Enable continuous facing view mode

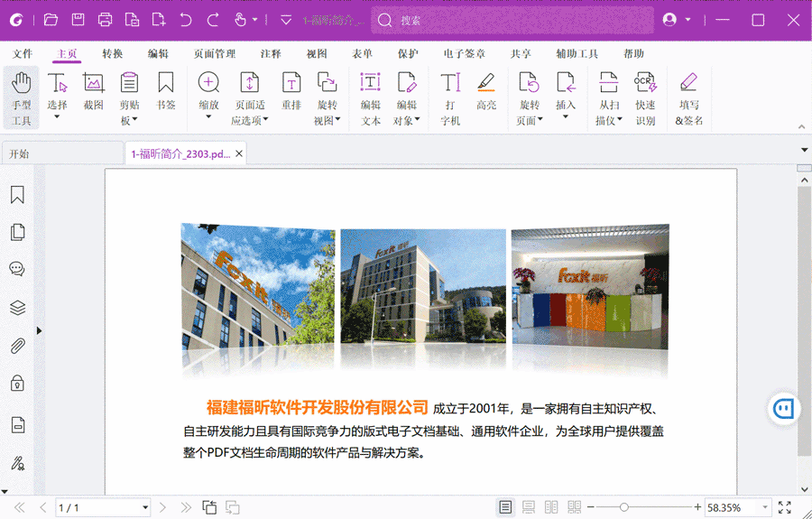[x=574, y=507]
